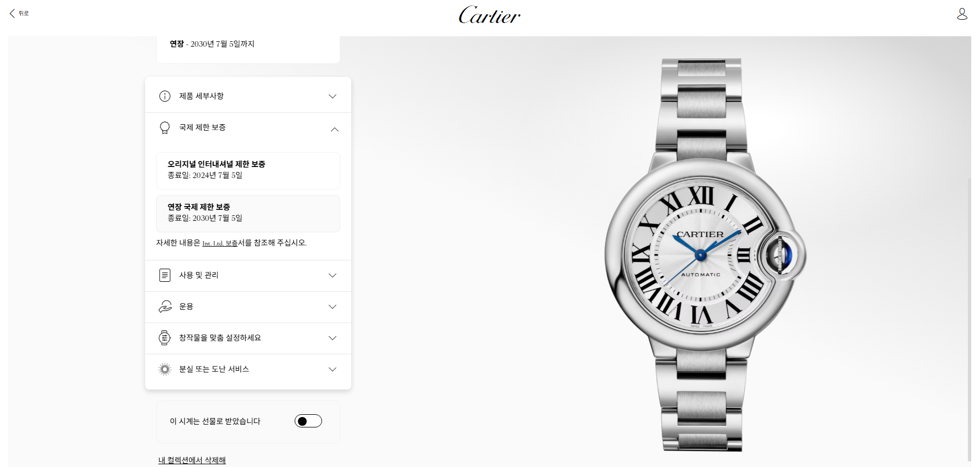Screen dimensions: 980x467
Task: Expand the 분실 또는 도난 서비스 chevron
Action: coord(333,369)
